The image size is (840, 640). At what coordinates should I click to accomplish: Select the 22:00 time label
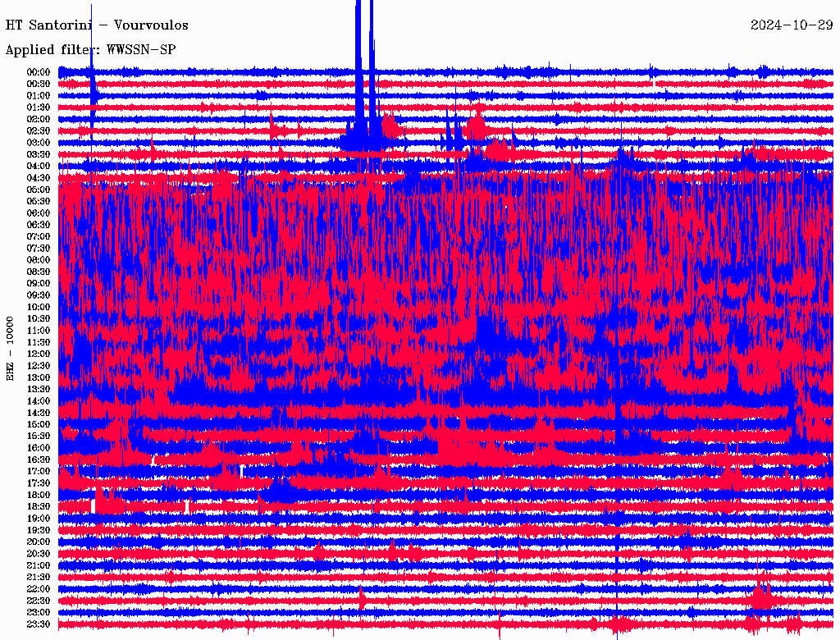tap(38, 589)
